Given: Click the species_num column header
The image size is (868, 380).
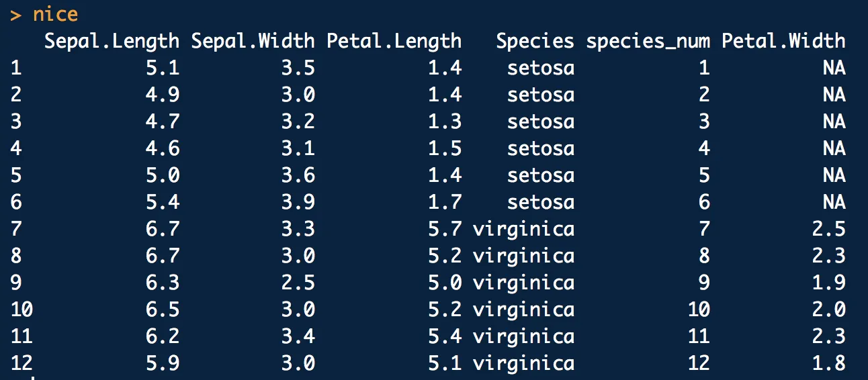Looking at the screenshot, I should (x=648, y=42).
